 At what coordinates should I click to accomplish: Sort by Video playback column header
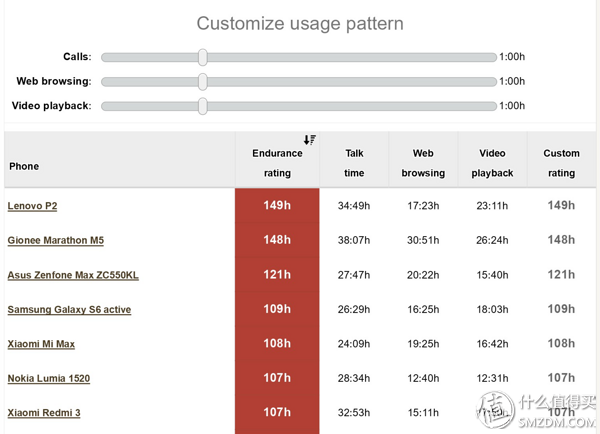492,163
